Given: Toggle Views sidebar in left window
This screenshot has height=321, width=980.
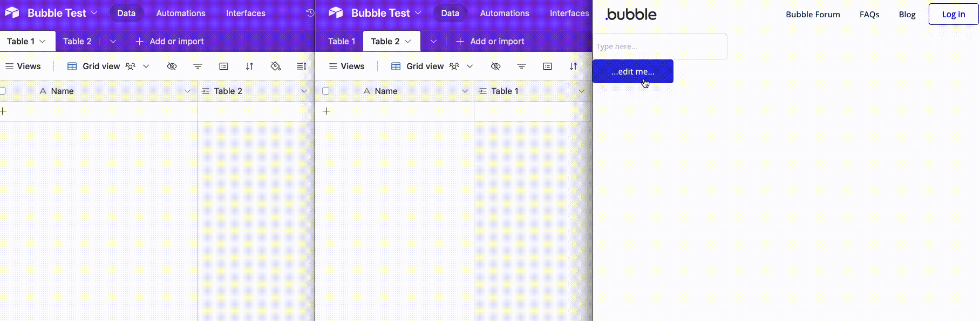Looking at the screenshot, I should (23, 66).
